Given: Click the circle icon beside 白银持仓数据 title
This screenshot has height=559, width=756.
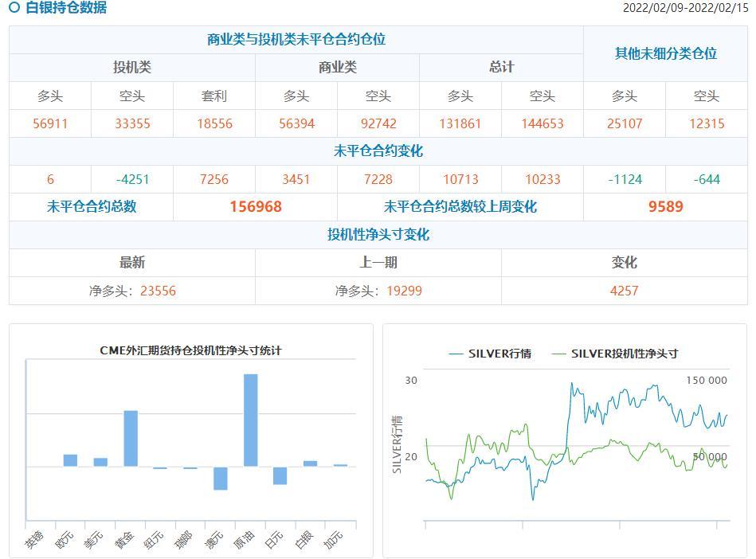Looking at the screenshot, I should coord(14,8).
